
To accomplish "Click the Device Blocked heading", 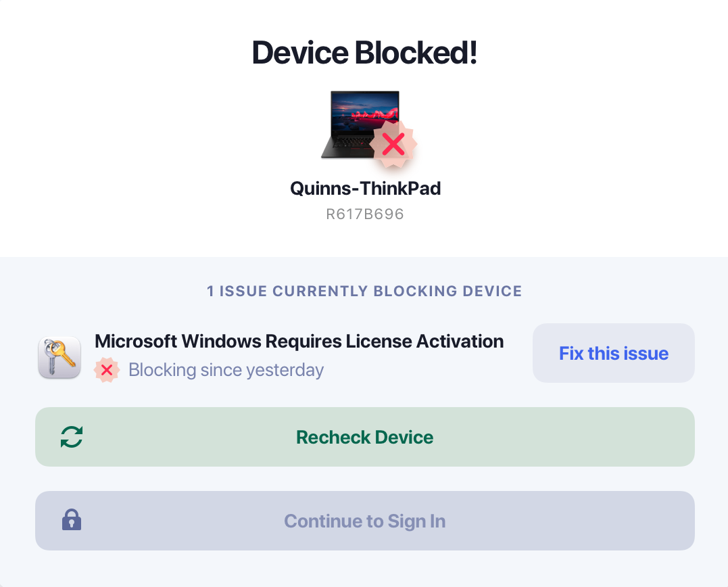I will click(x=364, y=51).
